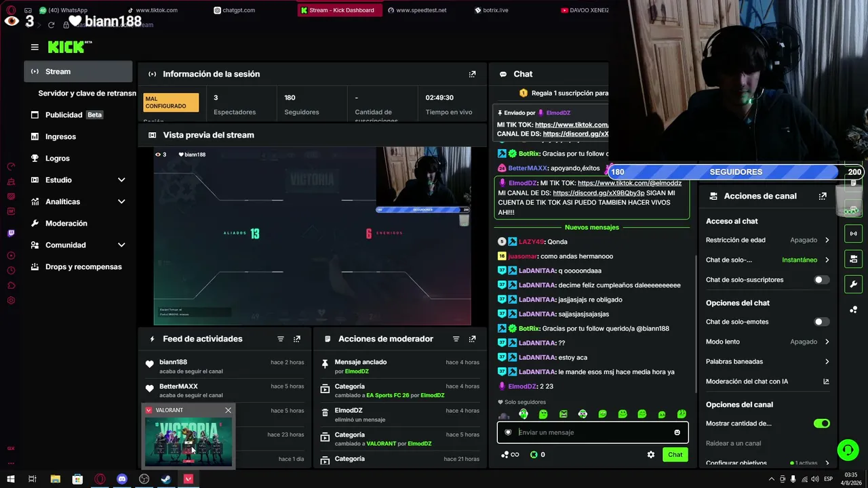Screen dimensions: 868x488
Task: Open Modo lento options
Action: pyautogui.click(x=768, y=342)
